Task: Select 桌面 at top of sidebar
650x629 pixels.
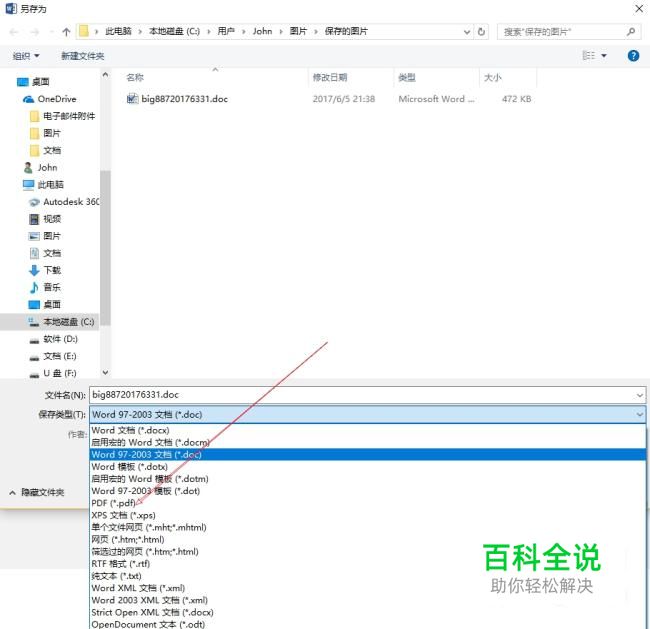Action: click(x=33, y=82)
